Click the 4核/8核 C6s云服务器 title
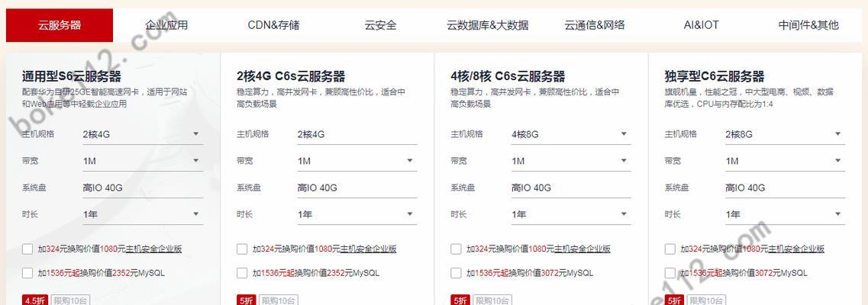 coord(508,76)
